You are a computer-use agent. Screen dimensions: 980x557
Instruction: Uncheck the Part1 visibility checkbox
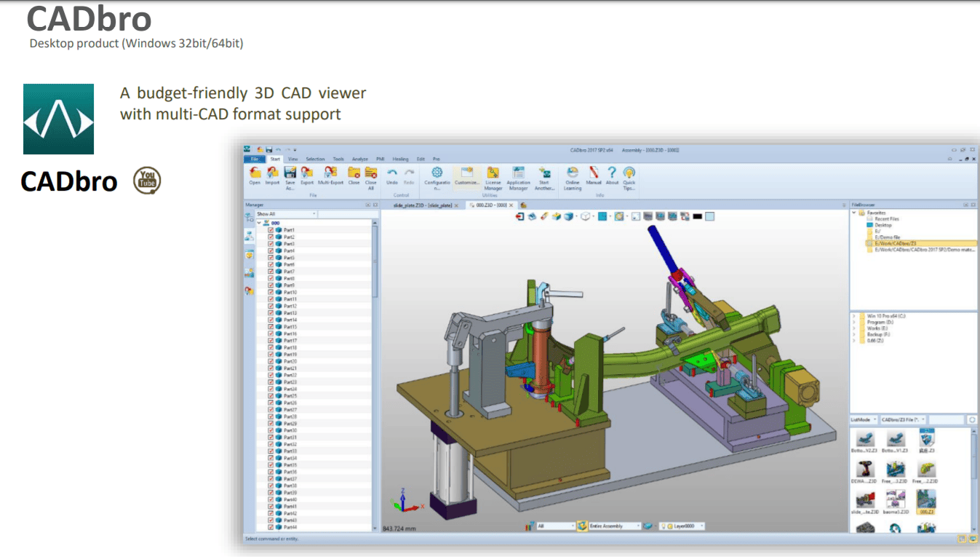tap(271, 230)
